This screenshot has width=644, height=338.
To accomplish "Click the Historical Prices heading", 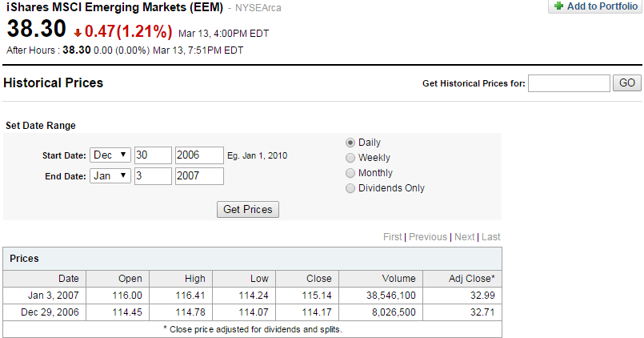I will (x=53, y=82).
